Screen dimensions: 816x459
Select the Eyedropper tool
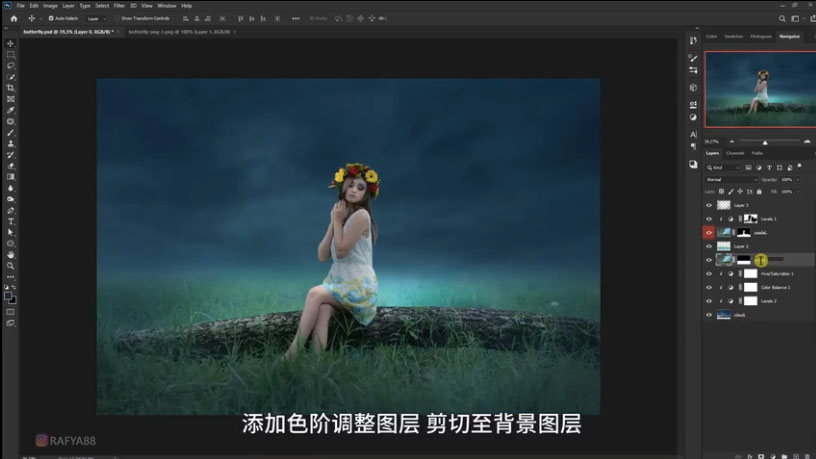[x=10, y=110]
